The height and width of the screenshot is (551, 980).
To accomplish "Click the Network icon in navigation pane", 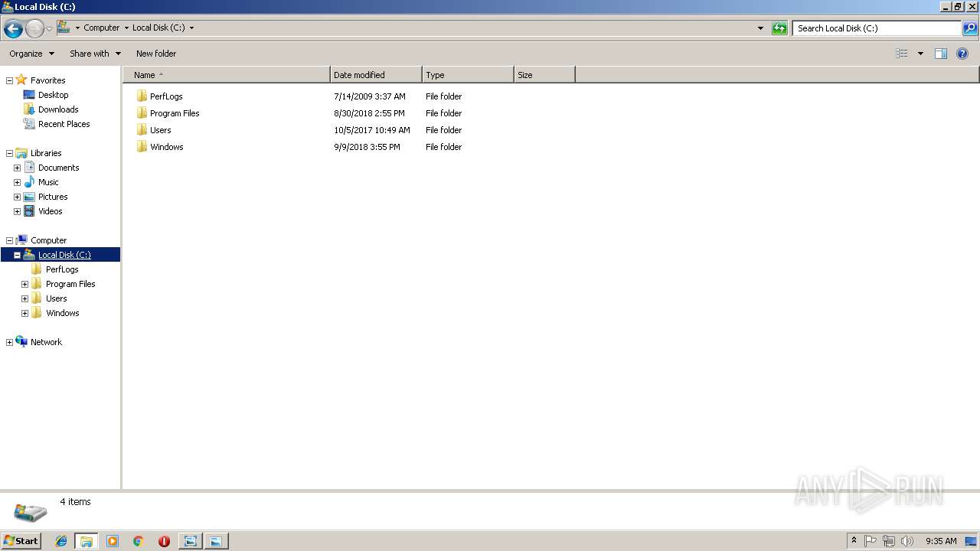I will [21, 342].
